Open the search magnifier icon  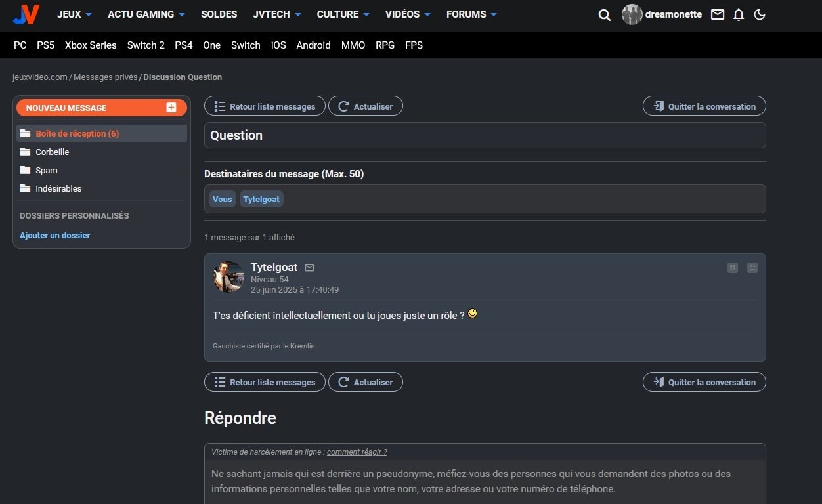605,14
